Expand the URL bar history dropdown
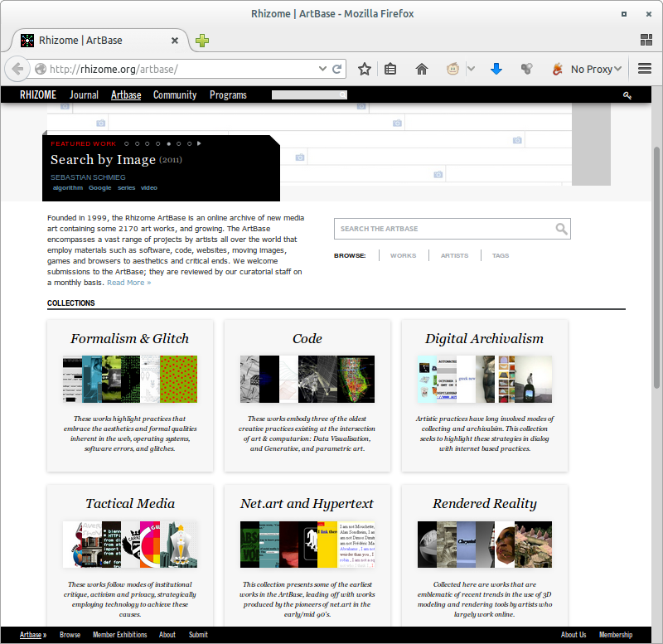This screenshot has height=644, width=663. coord(322,70)
